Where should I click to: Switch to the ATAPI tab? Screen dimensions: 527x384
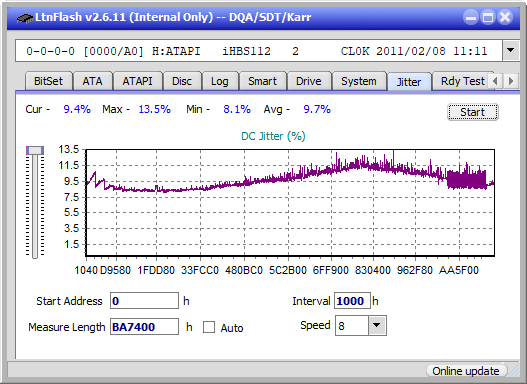click(137, 81)
